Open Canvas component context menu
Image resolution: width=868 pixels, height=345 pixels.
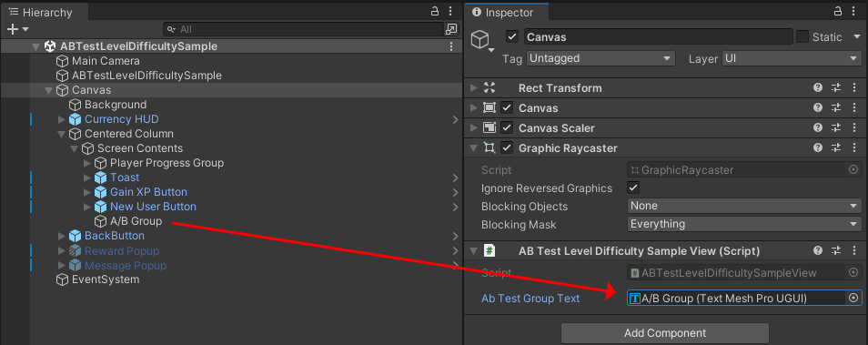(x=854, y=108)
